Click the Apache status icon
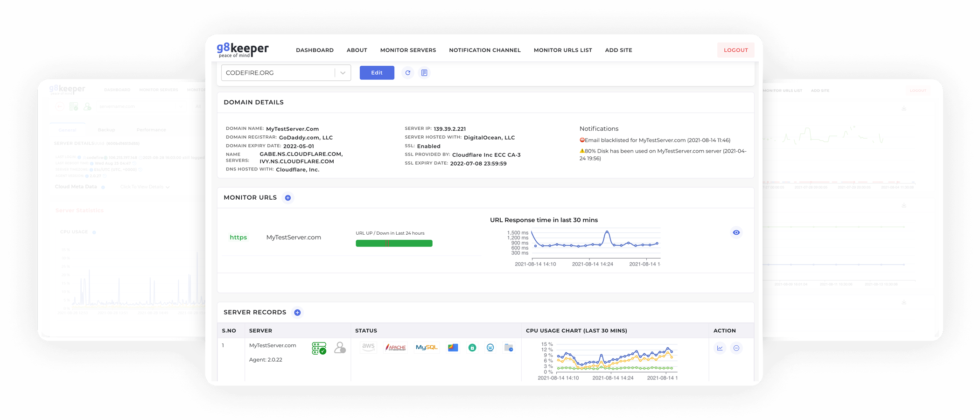Viewport: 980px width, 420px height. (x=396, y=348)
